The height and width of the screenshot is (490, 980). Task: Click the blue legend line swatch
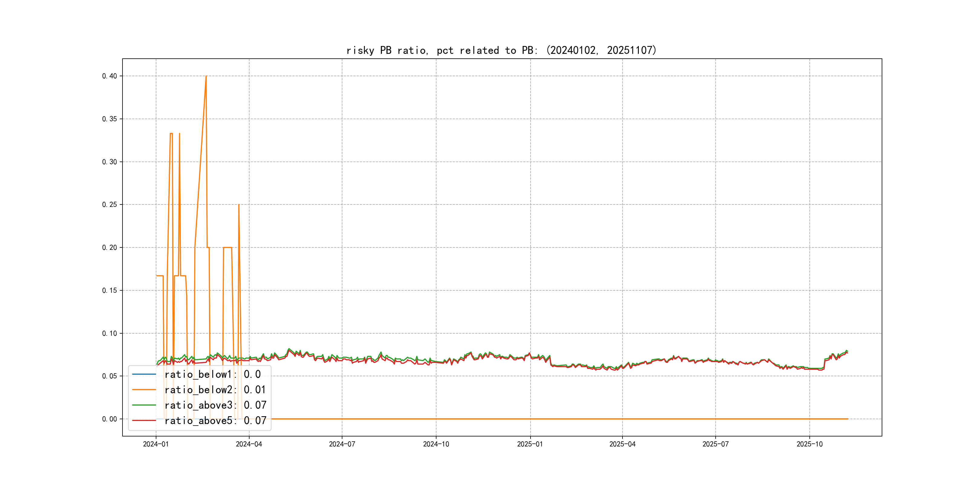(144, 374)
